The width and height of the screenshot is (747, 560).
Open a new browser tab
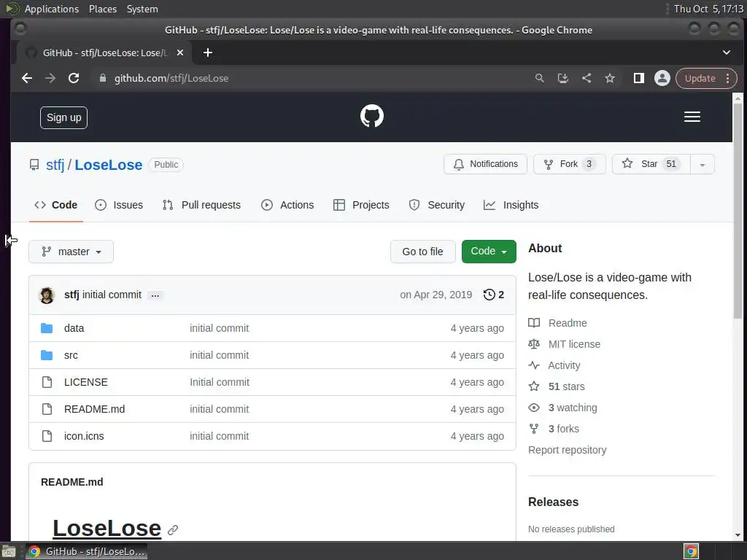[208, 52]
